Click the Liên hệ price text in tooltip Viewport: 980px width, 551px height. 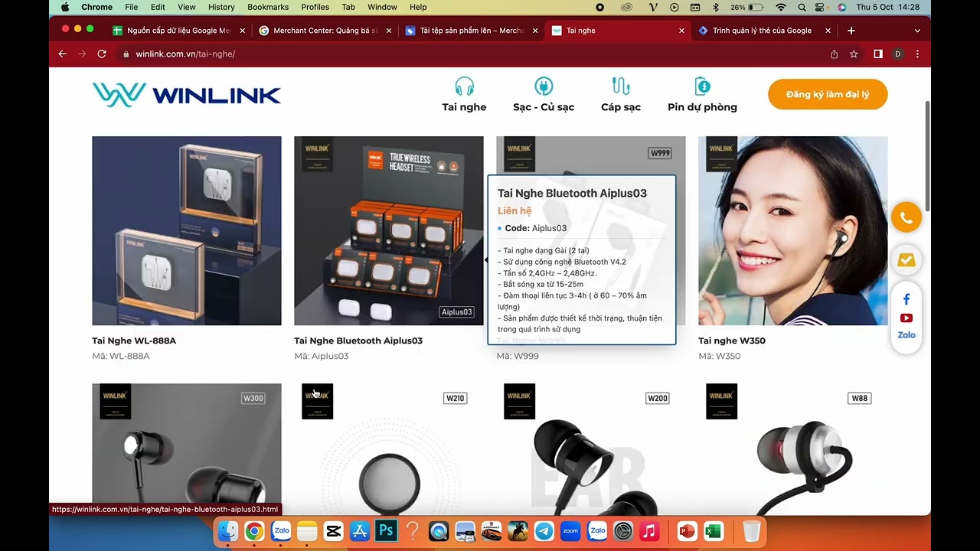(514, 210)
